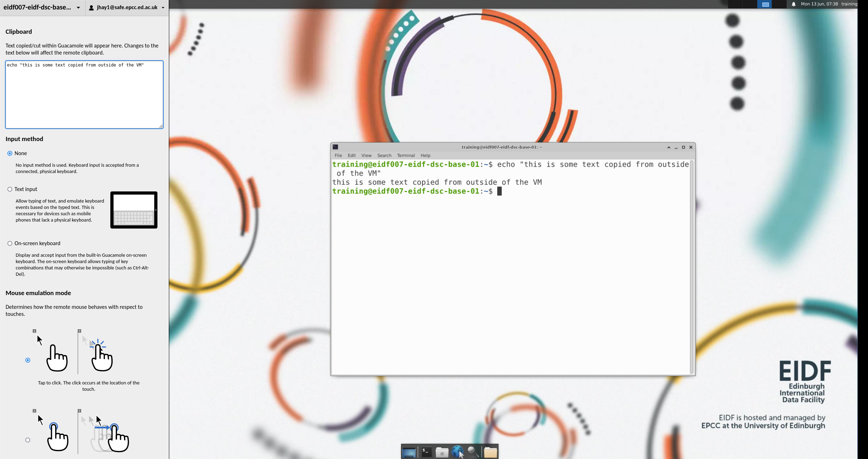Open the jhay1@safe.epcc.ed.ac.uk user menu
The width and height of the screenshot is (868, 459).
[x=127, y=7]
